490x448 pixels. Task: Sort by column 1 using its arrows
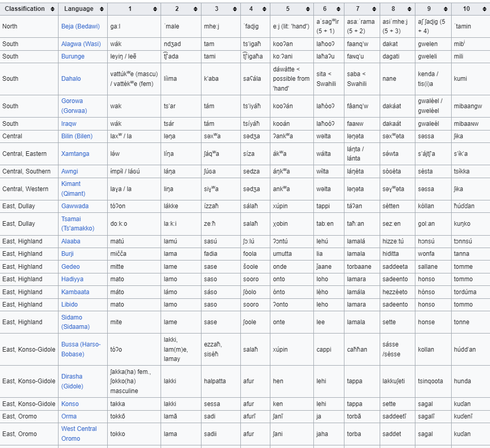click(155, 9)
